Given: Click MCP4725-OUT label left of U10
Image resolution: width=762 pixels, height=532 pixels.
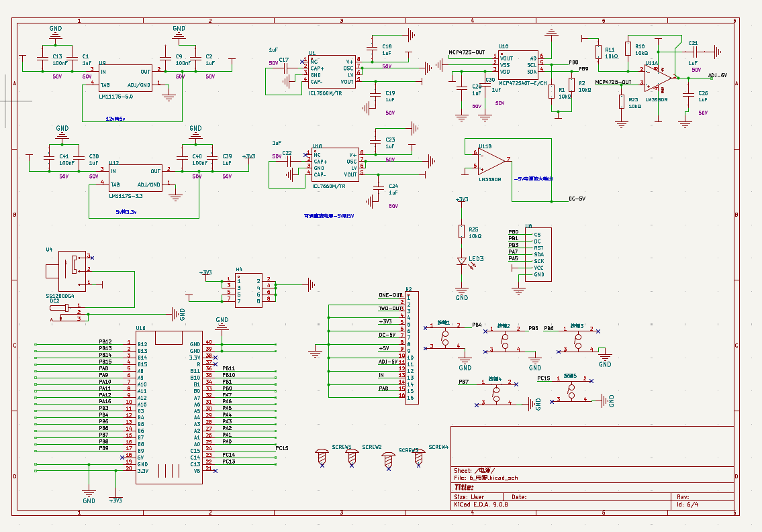Looking at the screenshot, I should 467,52.
